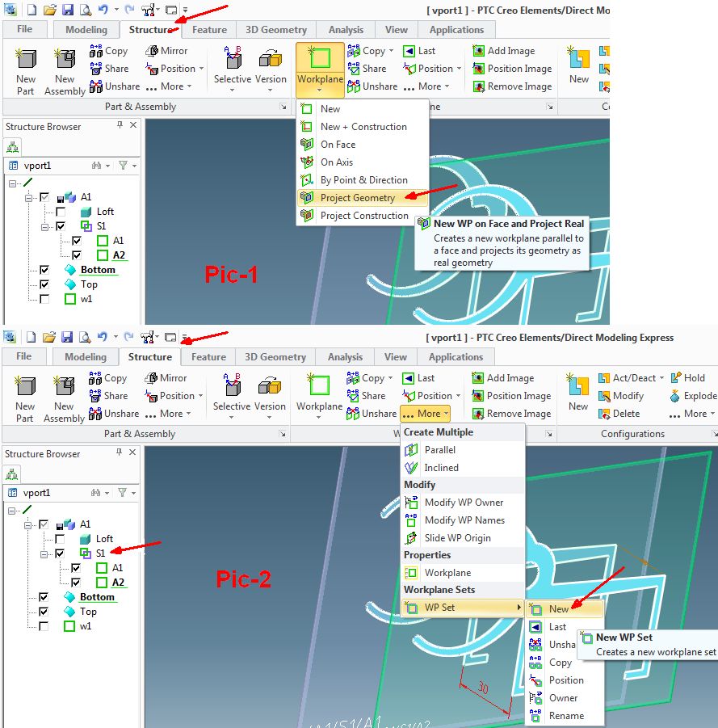Open the Analysis tab in Pic-2
The height and width of the screenshot is (728, 718).
point(346,357)
